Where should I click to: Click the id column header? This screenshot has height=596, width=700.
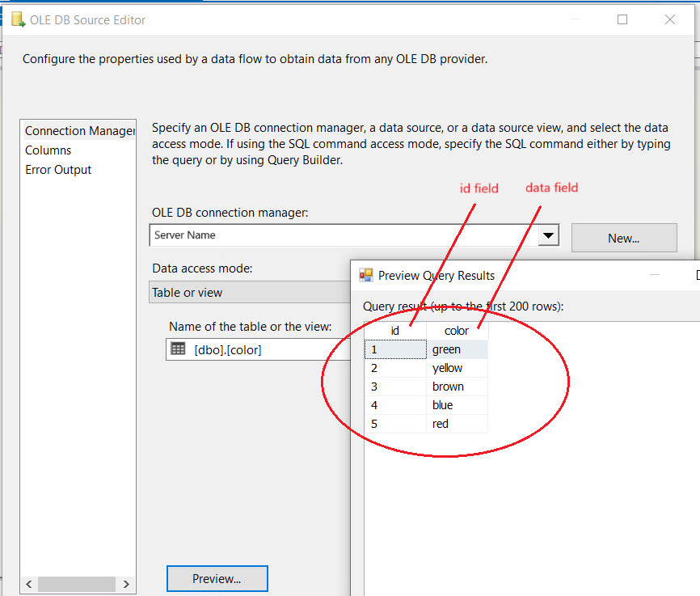tap(395, 331)
